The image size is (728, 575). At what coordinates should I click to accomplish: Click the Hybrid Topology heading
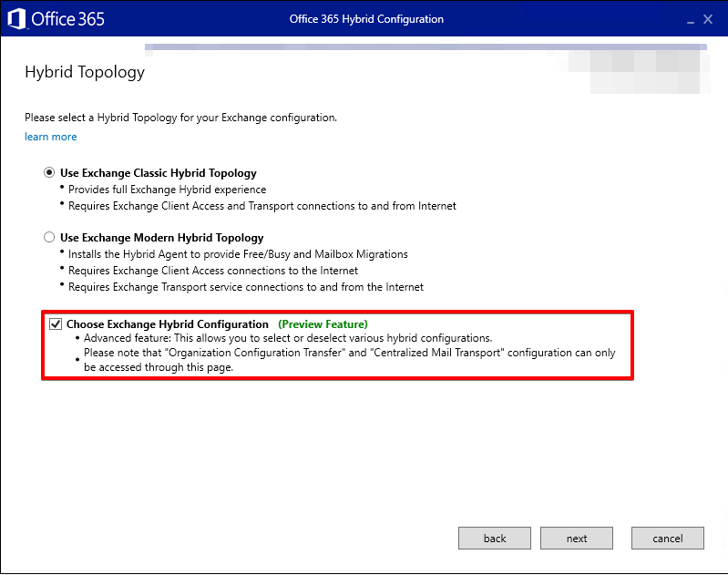[85, 73]
